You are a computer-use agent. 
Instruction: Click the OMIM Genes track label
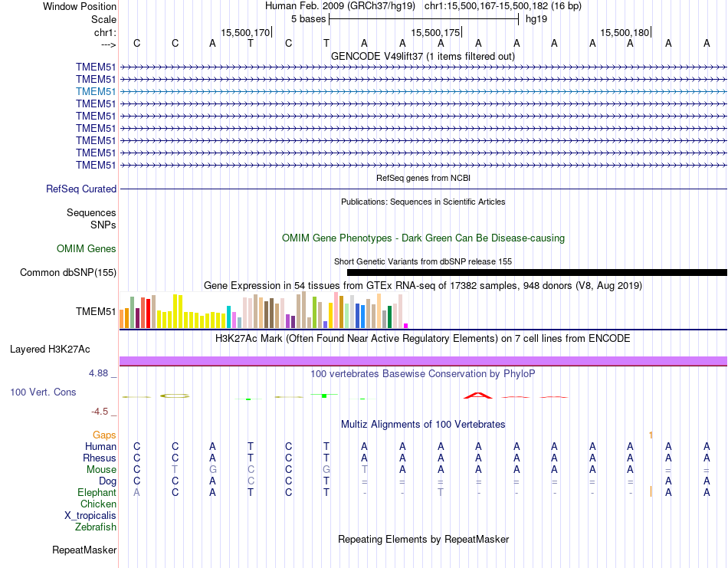tap(87, 248)
